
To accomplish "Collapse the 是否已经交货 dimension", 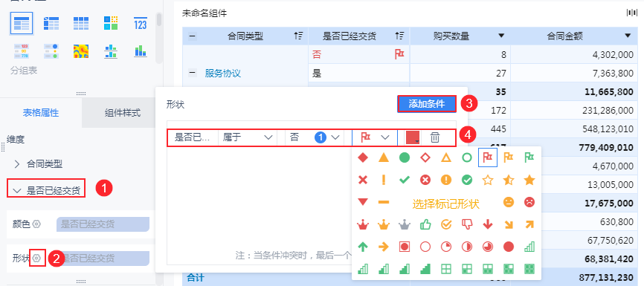I will 17,190.
